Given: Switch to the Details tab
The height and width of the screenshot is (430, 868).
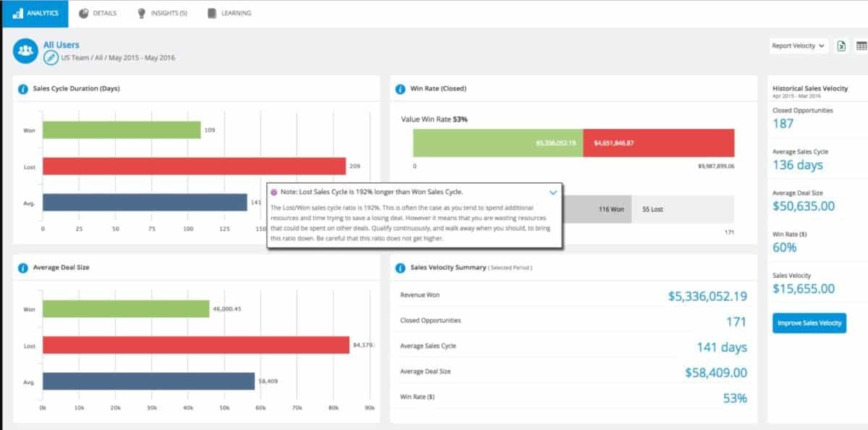Looking at the screenshot, I should coord(97,13).
